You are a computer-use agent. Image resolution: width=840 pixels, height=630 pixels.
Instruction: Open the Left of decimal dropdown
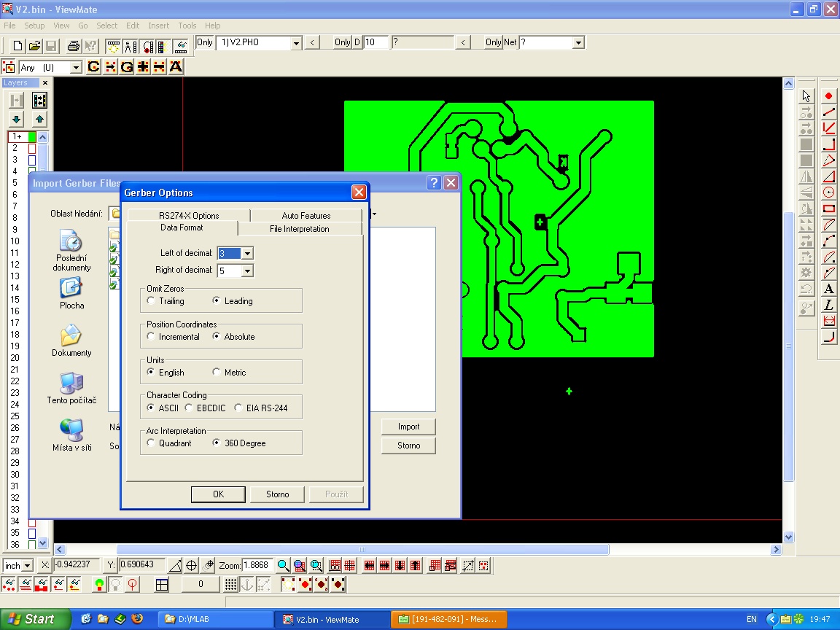point(247,254)
